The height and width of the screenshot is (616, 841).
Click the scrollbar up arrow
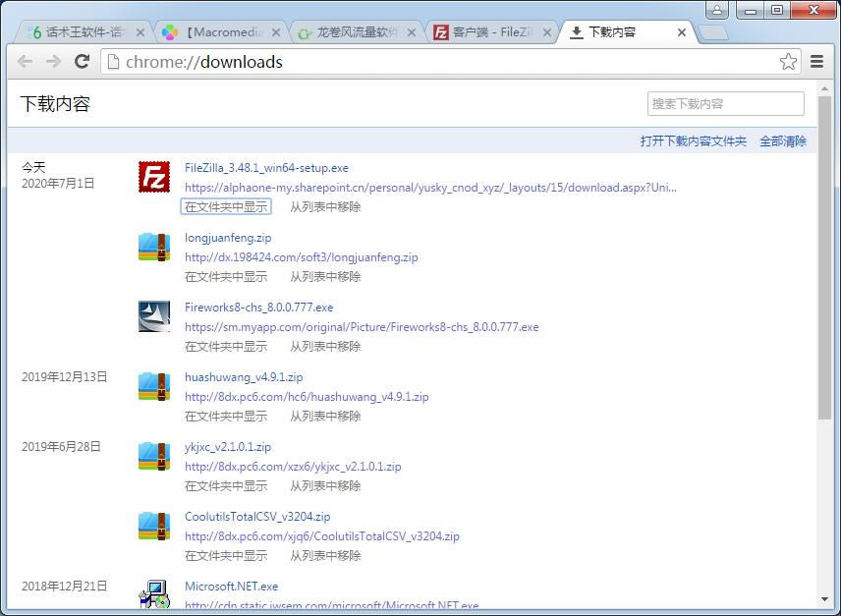(824, 87)
